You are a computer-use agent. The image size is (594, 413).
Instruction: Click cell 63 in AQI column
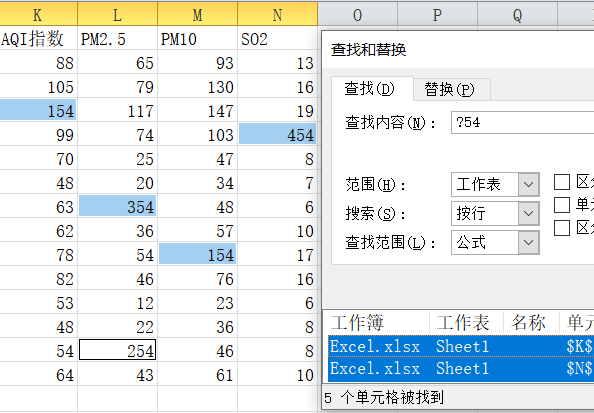point(38,206)
